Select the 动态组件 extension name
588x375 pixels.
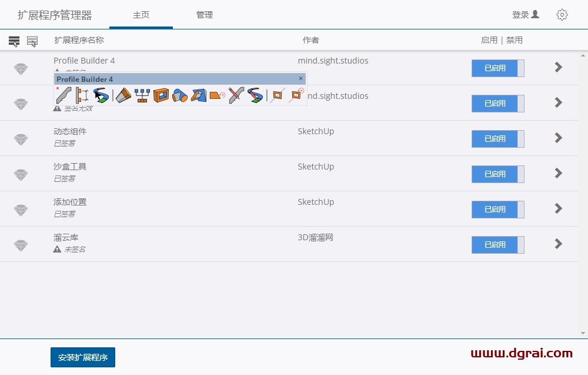pyautogui.click(x=70, y=131)
